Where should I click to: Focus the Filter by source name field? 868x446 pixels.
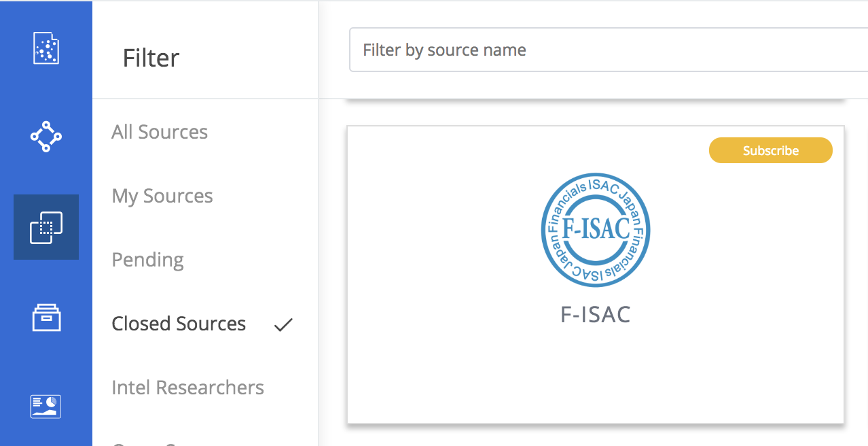tap(609, 50)
